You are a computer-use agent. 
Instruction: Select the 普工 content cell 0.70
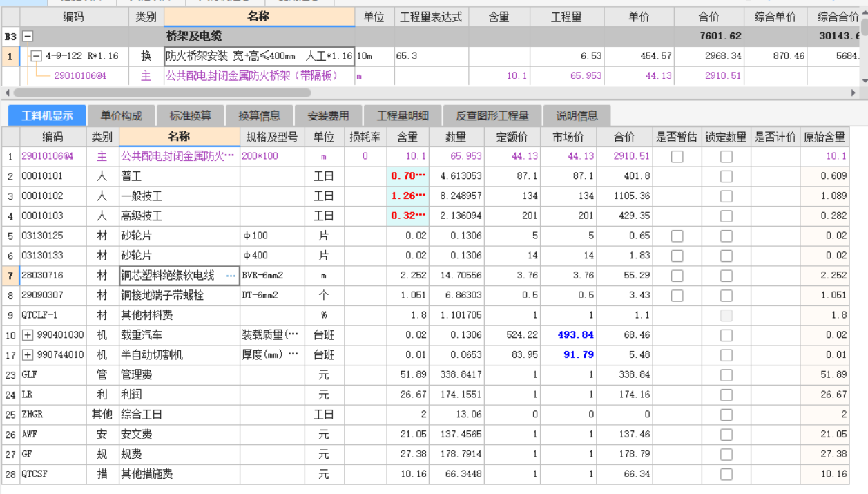(407, 177)
